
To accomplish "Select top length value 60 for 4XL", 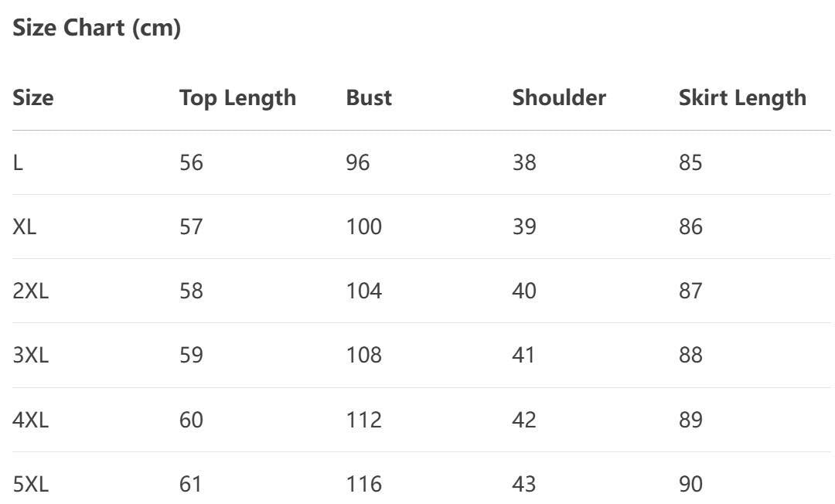I will (x=191, y=421).
